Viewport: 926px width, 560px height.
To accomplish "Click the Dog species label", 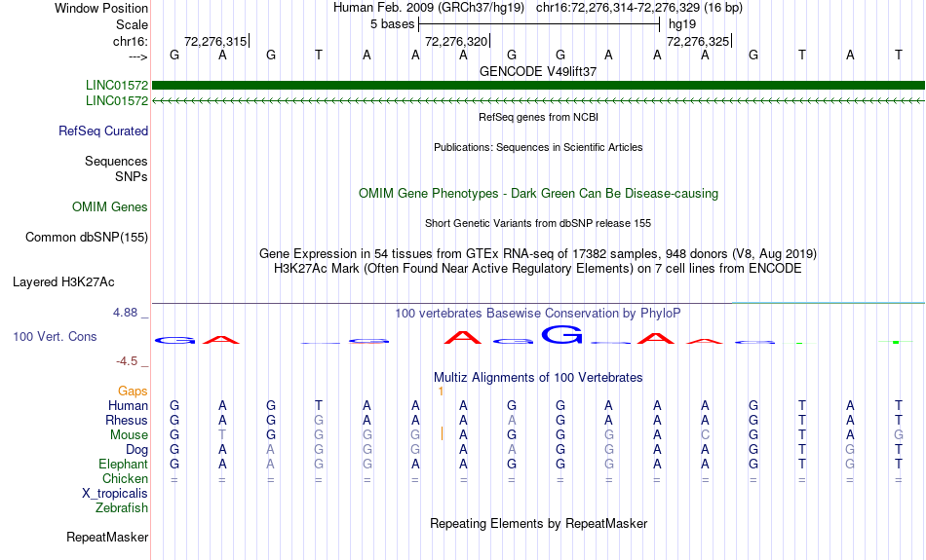I will coord(137,450).
